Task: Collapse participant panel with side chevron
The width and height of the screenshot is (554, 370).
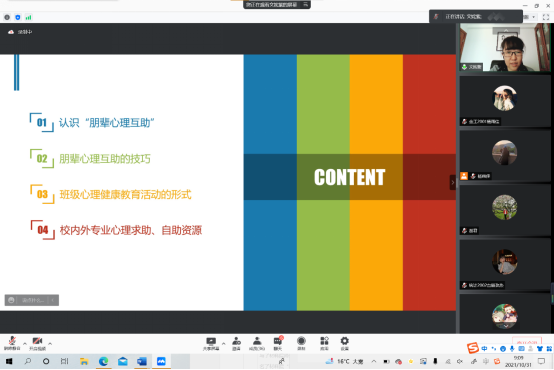Action: 453,182
